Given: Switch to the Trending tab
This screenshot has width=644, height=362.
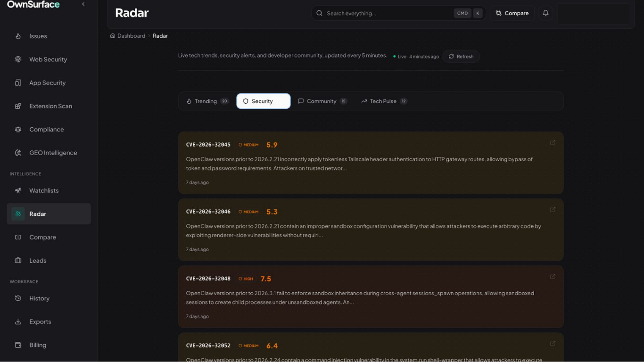Looking at the screenshot, I should (x=207, y=101).
